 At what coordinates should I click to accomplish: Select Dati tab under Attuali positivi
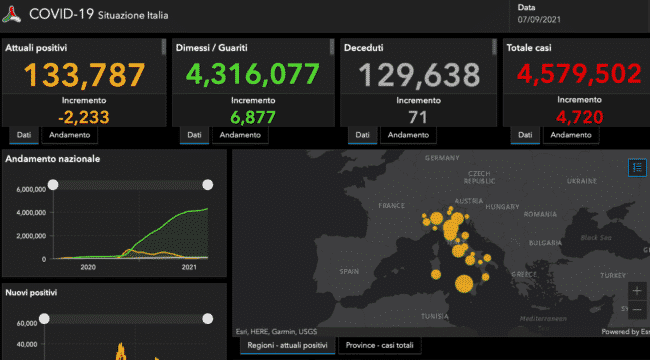coord(24,135)
